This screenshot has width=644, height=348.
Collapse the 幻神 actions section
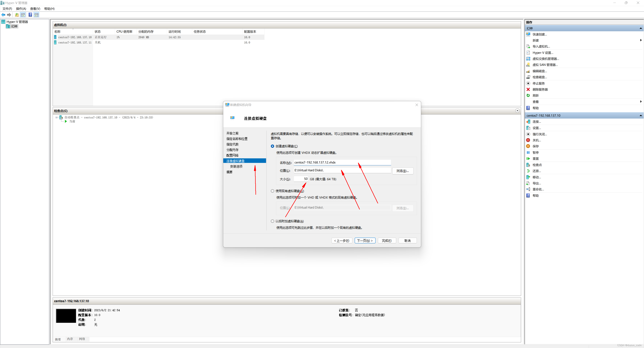(x=641, y=28)
